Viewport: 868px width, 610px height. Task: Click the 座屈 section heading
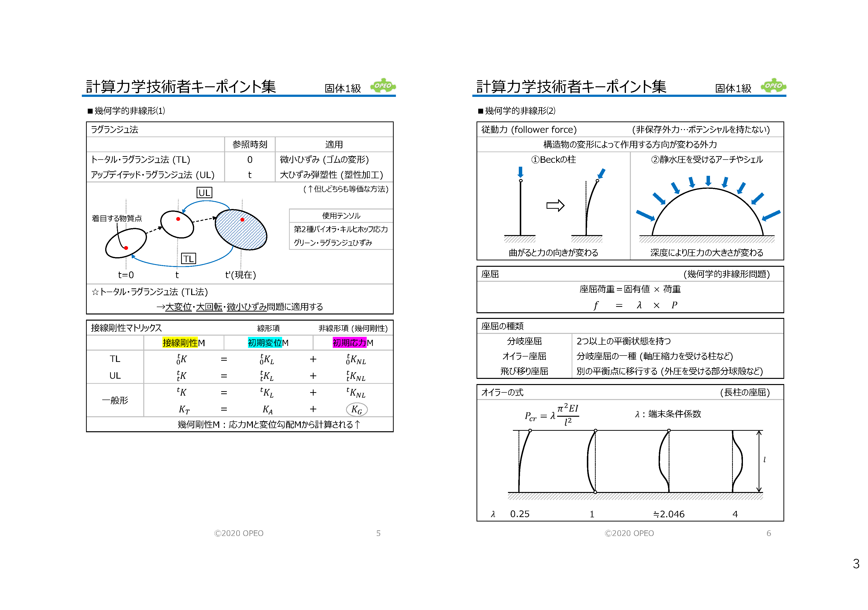(x=490, y=274)
